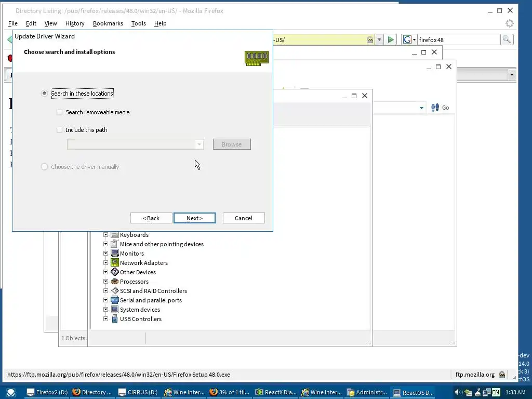532x399 pixels.
Task: Click the ftp.mozilla.org status bar lock icon
Action: [502, 375]
